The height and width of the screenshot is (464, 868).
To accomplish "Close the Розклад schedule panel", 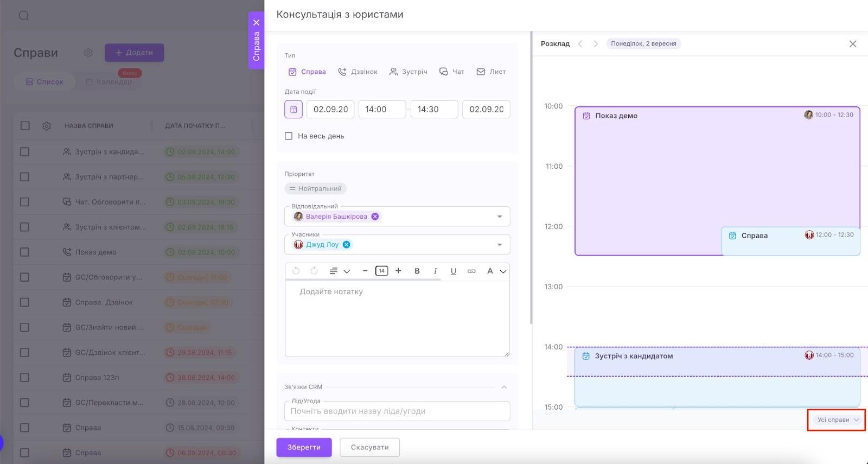I will (853, 44).
